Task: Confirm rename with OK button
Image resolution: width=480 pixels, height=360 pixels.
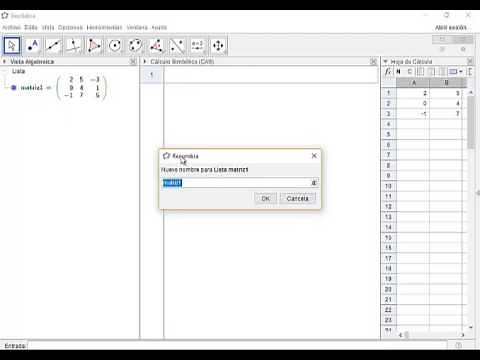Action: pyautogui.click(x=266, y=198)
